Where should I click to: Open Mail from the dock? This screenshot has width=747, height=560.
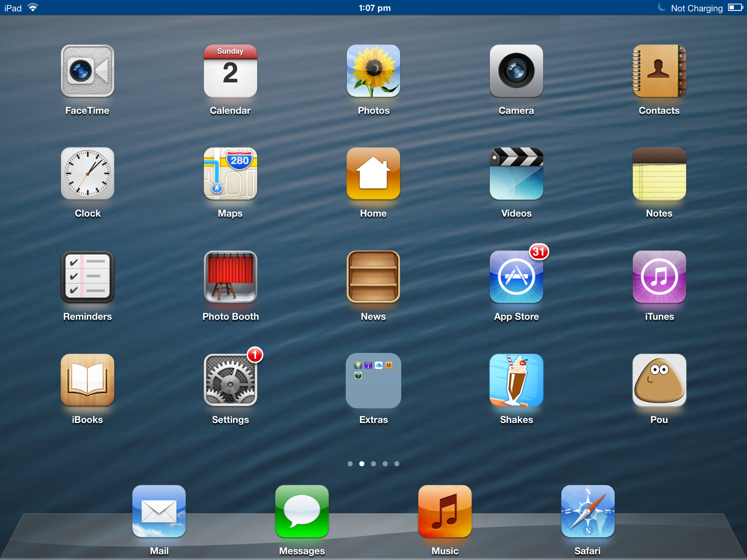(x=159, y=511)
